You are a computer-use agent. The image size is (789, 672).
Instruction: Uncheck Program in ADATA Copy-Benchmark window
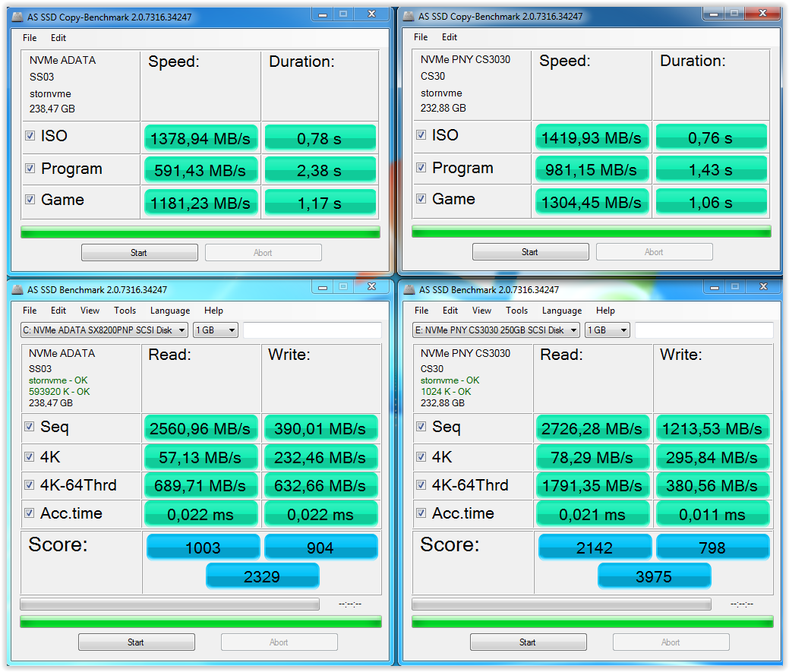30,169
